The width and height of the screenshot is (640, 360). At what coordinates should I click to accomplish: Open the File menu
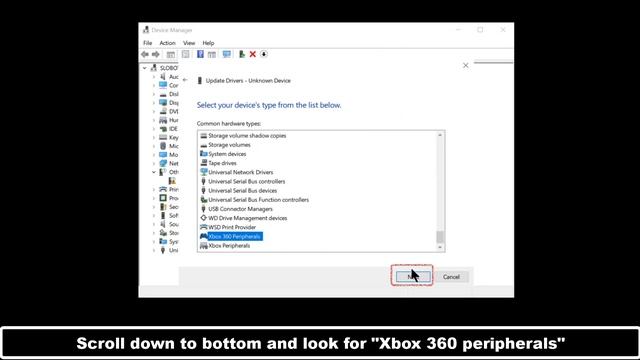(147, 43)
